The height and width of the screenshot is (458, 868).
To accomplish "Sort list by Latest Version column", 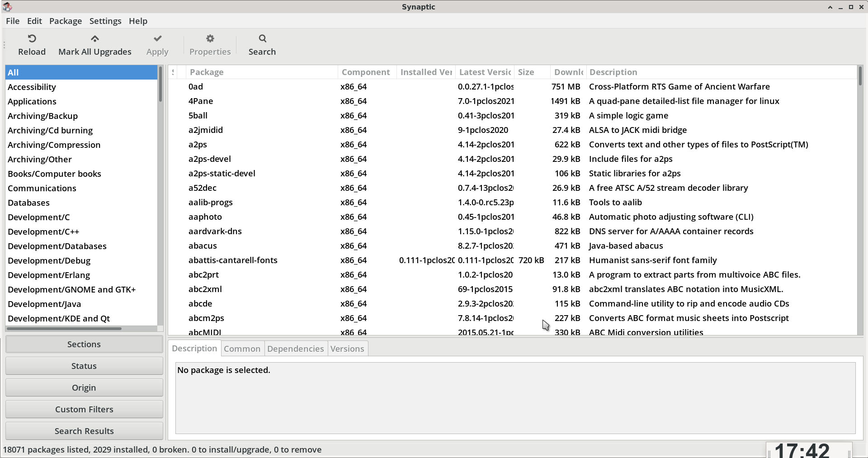I will pos(485,72).
